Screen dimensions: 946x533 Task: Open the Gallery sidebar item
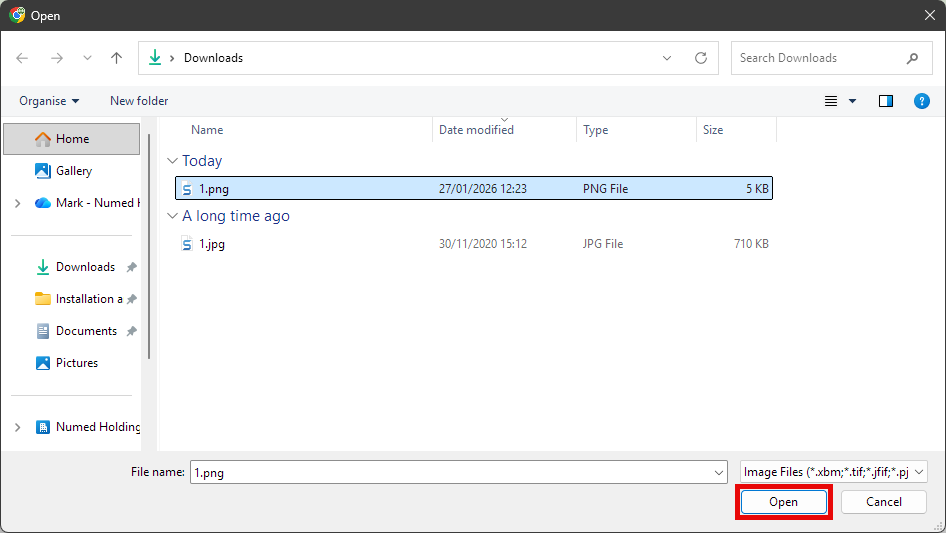pos(73,171)
